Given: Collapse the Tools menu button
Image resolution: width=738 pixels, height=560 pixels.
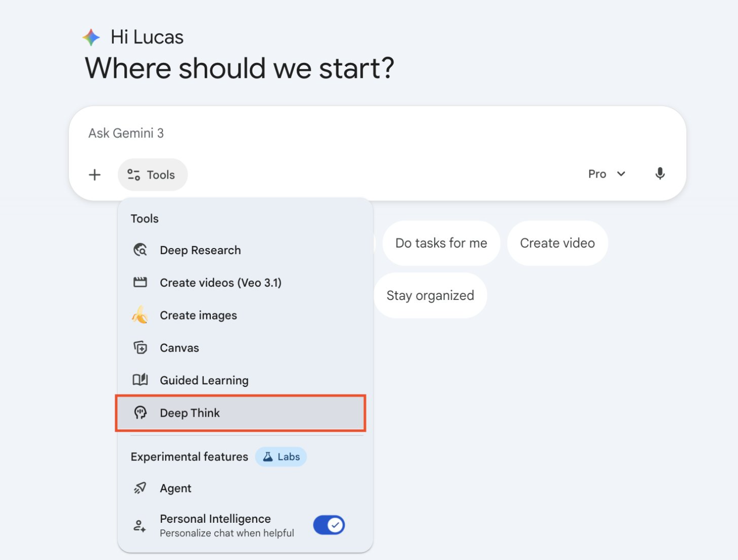Looking at the screenshot, I should [x=152, y=175].
